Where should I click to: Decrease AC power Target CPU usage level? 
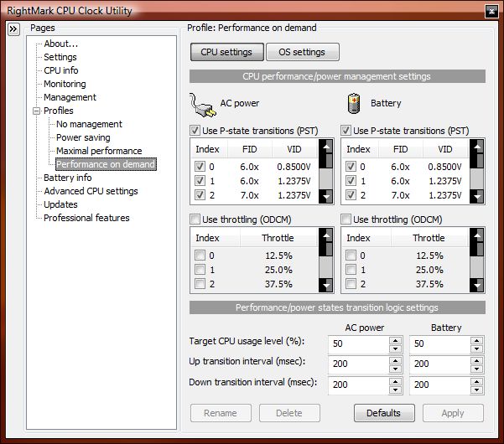(x=395, y=348)
